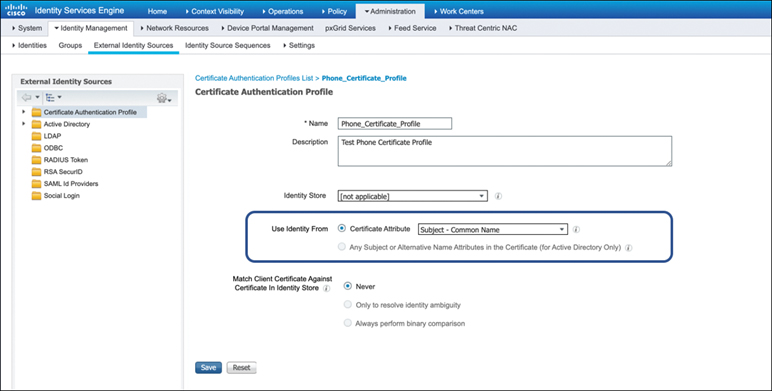Click the Cisco logo icon

[15, 10]
